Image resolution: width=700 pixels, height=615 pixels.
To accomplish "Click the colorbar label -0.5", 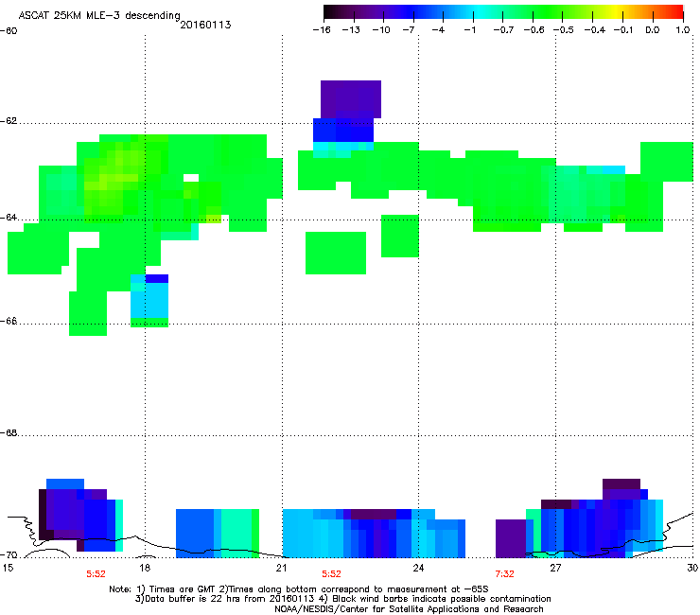I will (x=564, y=30).
